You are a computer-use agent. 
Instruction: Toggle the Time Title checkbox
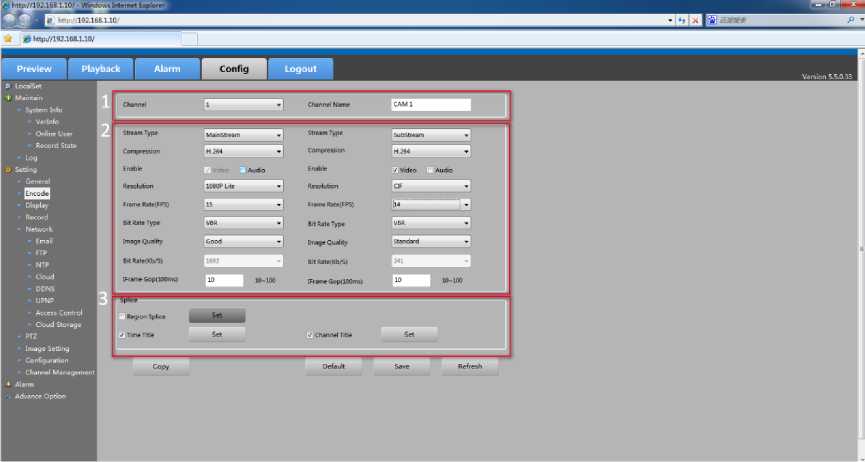(x=123, y=335)
